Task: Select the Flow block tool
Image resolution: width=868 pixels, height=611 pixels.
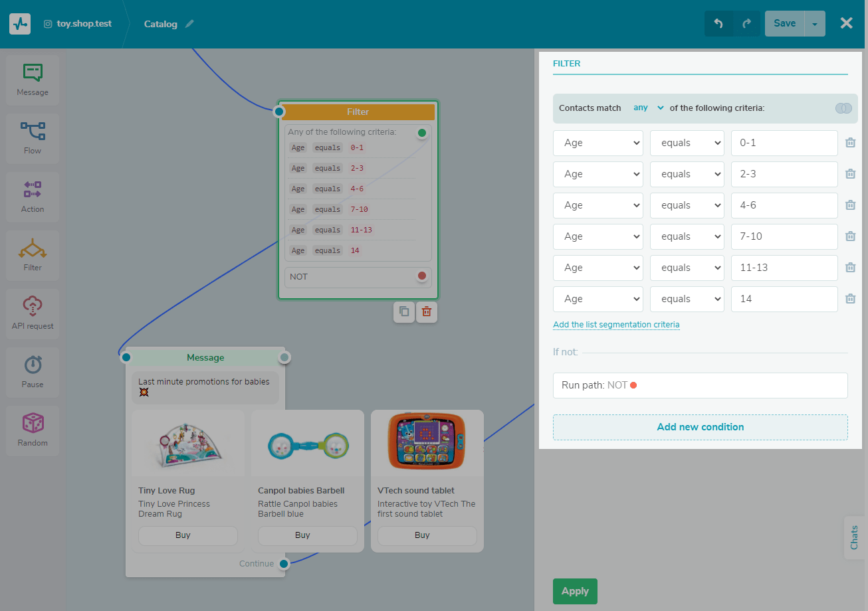Action: (32, 137)
